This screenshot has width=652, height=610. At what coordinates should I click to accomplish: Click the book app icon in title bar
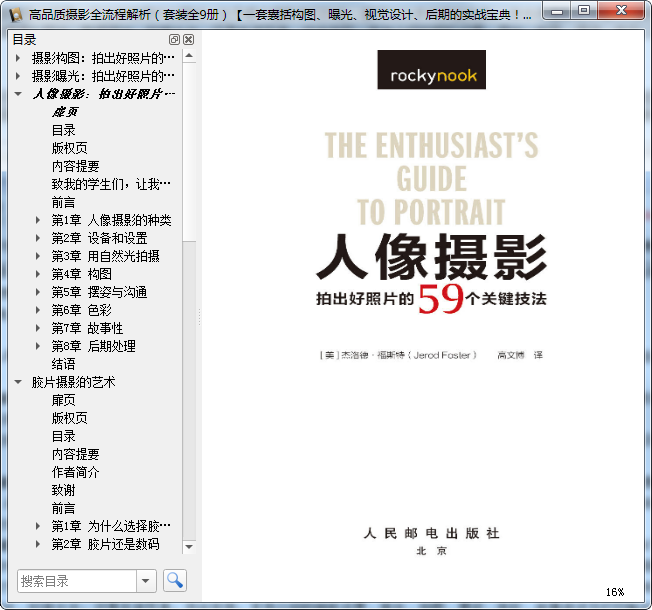click(x=16, y=14)
